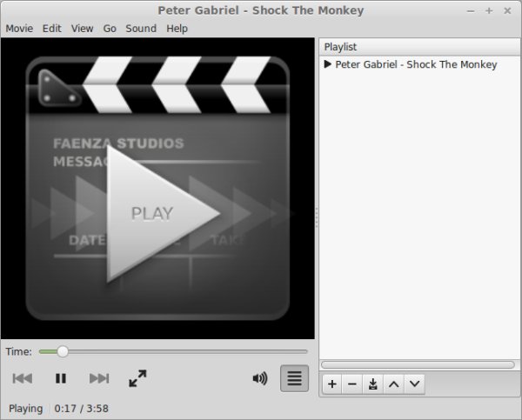522x420 pixels.
Task: Open the View menu
Action: point(82,29)
